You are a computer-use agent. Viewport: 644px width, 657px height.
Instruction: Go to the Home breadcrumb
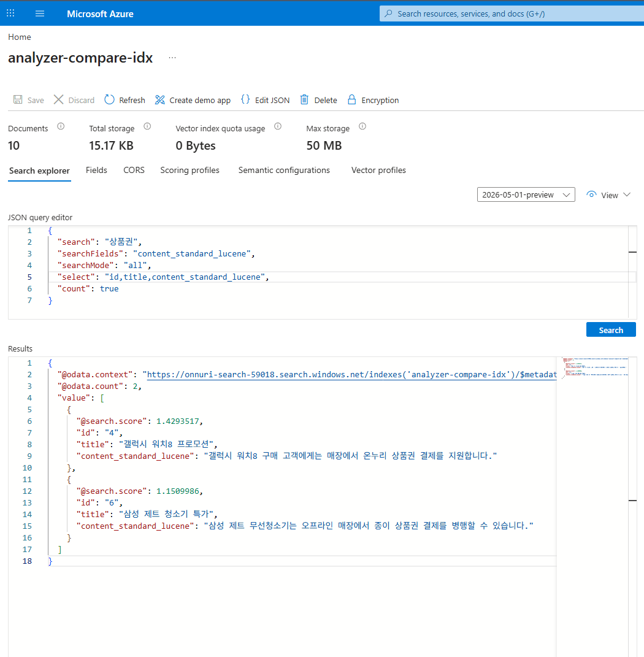click(19, 37)
